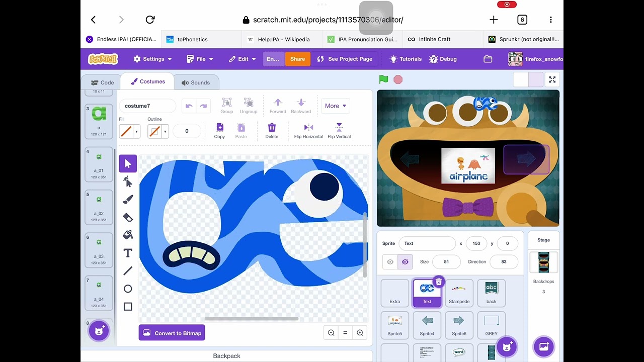Click the sprite Direction field

point(504,261)
